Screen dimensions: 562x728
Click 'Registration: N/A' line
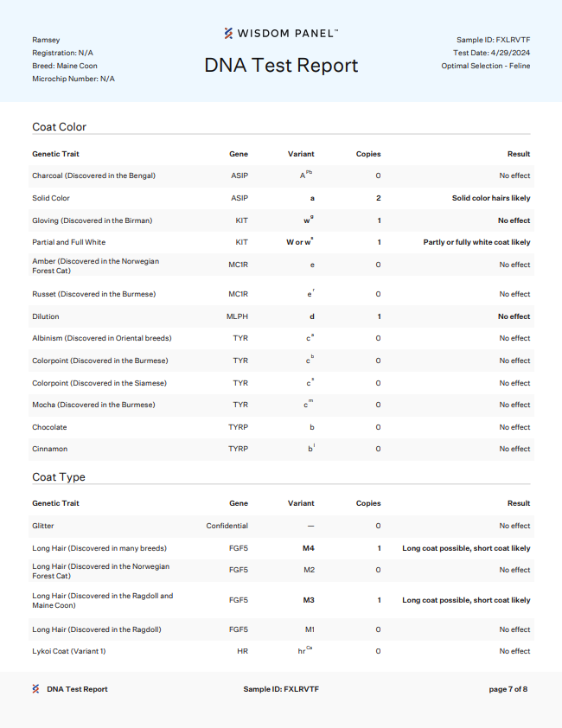tap(63, 53)
